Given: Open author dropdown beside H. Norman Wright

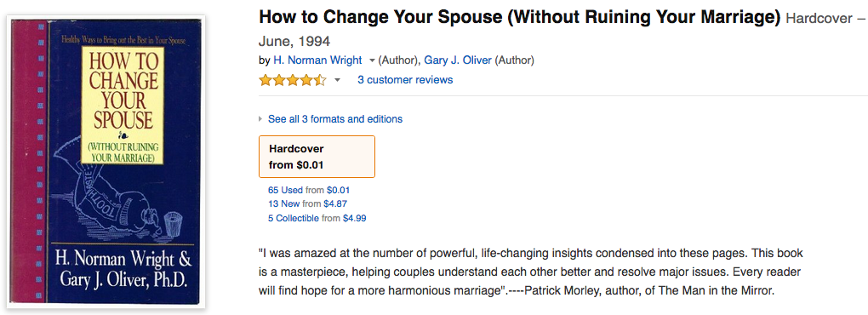Looking at the screenshot, I should (372, 60).
